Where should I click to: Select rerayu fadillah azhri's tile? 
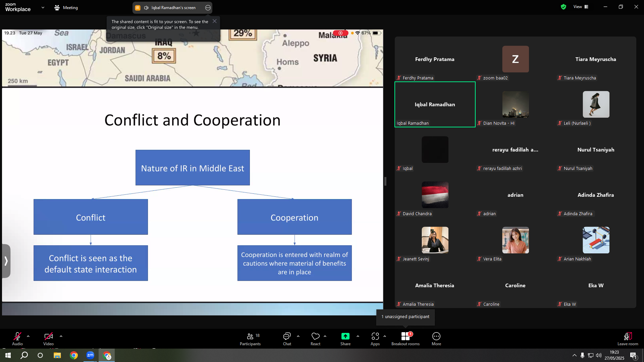(516, 150)
